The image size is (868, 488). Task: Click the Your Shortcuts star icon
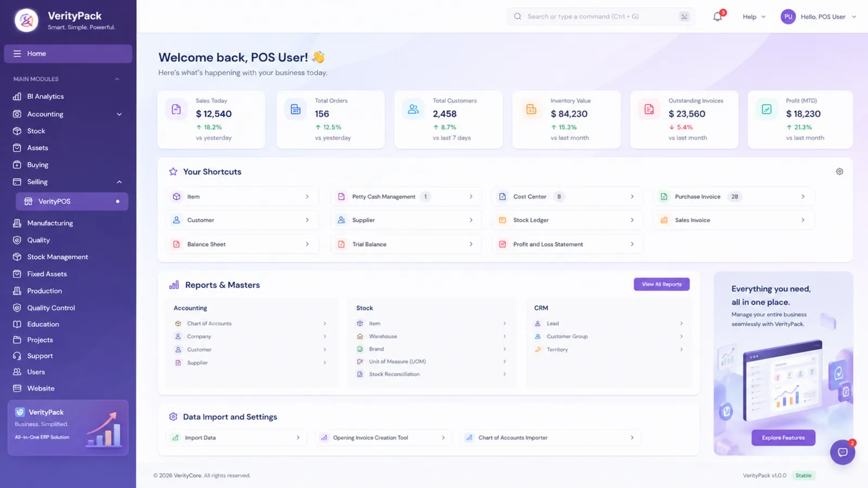coord(173,171)
